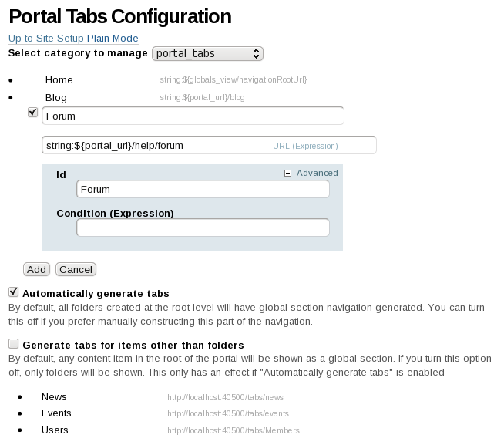Select the Blog tab item

click(56, 97)
